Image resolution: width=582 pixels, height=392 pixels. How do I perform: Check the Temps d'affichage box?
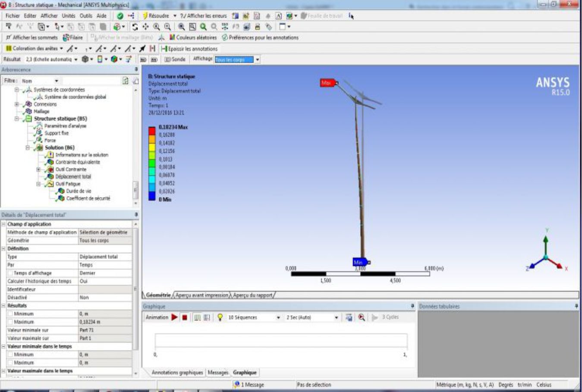10,273
